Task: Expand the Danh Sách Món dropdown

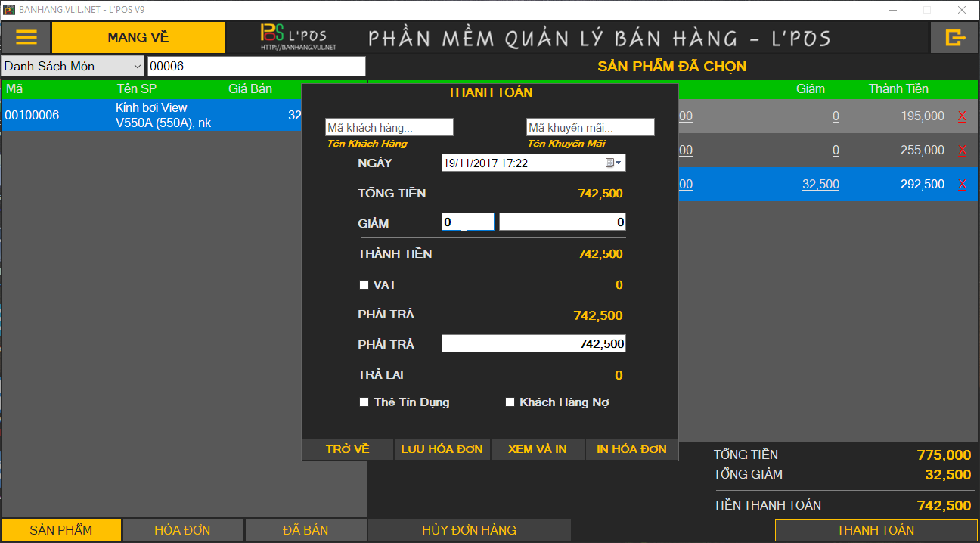Action: click(137, 66)
